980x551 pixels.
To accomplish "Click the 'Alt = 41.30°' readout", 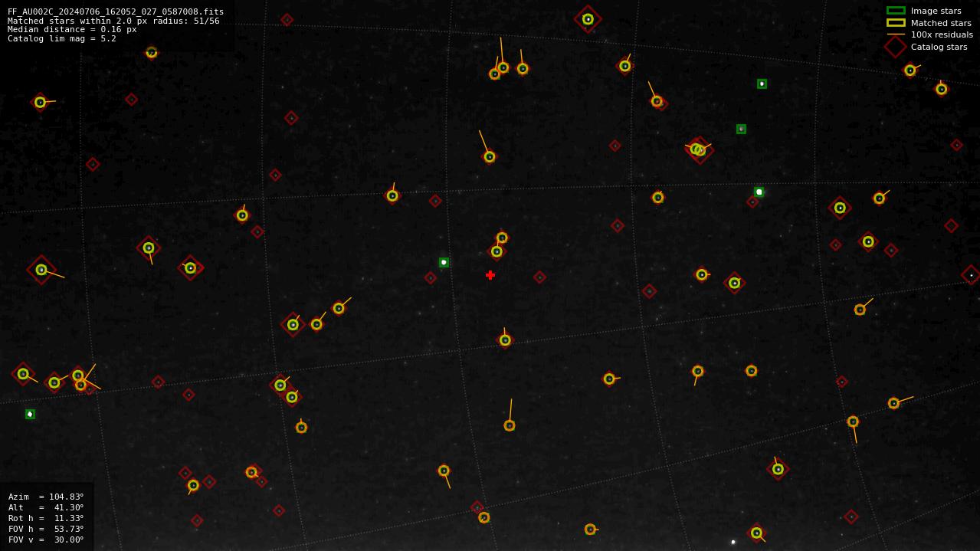I will 46,507.
